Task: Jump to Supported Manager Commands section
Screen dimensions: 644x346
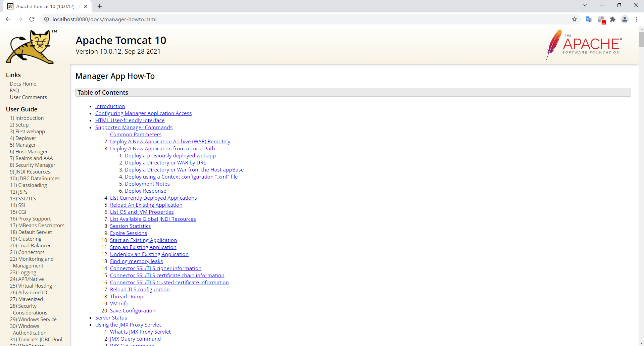Action: click(x=134, y=128)
